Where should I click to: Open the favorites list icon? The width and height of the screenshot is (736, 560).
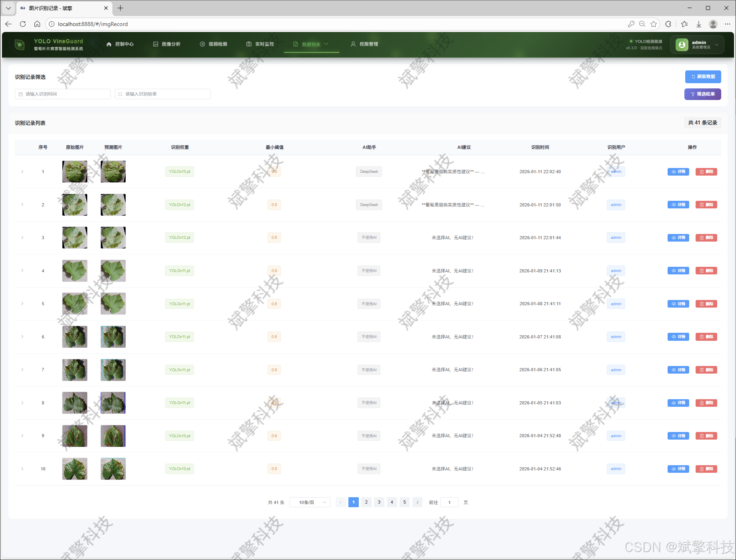point(684,24)
